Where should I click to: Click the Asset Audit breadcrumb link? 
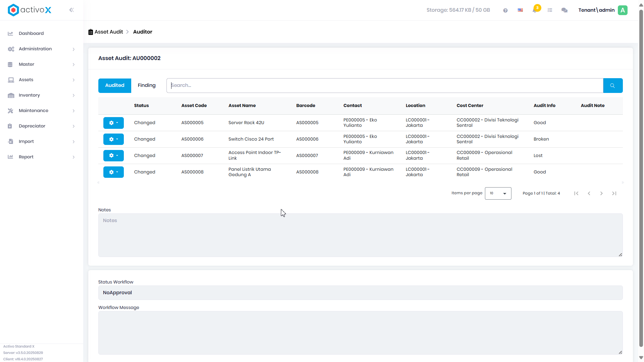point(109,32)
